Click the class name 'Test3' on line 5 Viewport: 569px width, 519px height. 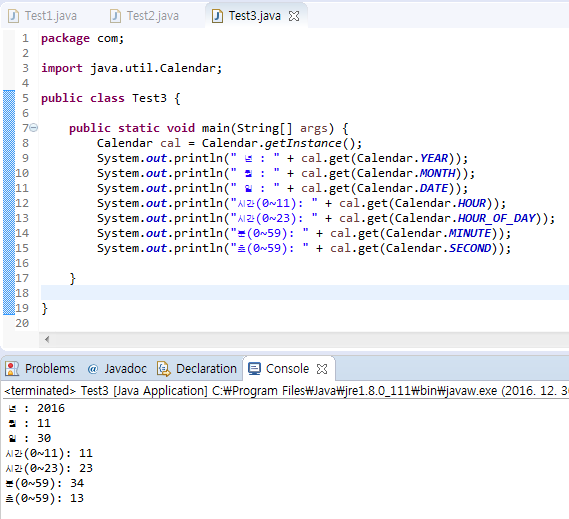[x=149, y=98]
